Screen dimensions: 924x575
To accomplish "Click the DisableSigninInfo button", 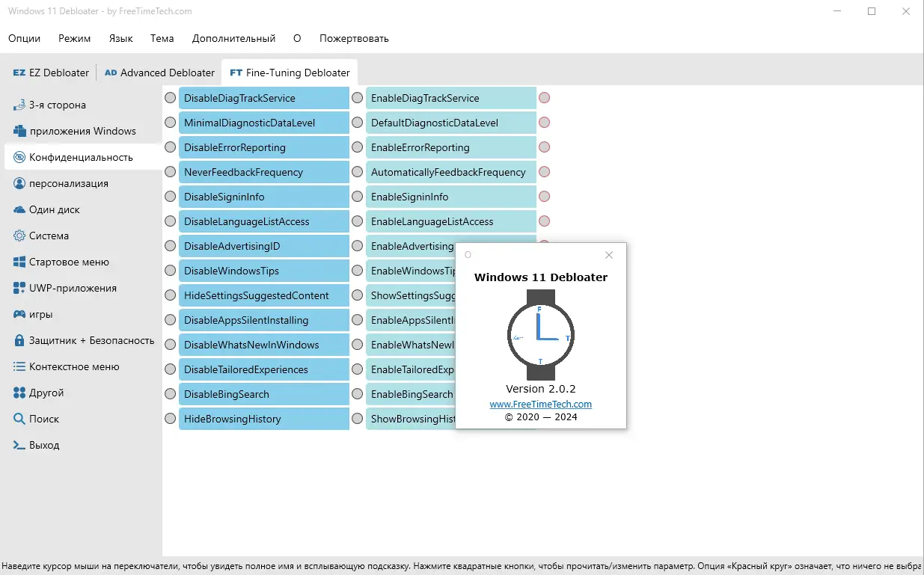I will tap(264, 197).
